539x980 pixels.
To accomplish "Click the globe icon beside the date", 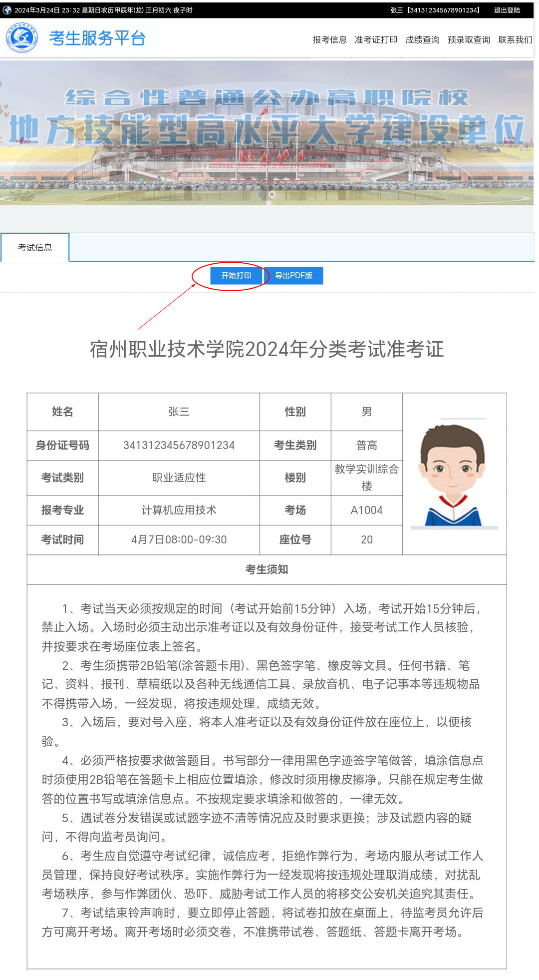I will point(7,10).
